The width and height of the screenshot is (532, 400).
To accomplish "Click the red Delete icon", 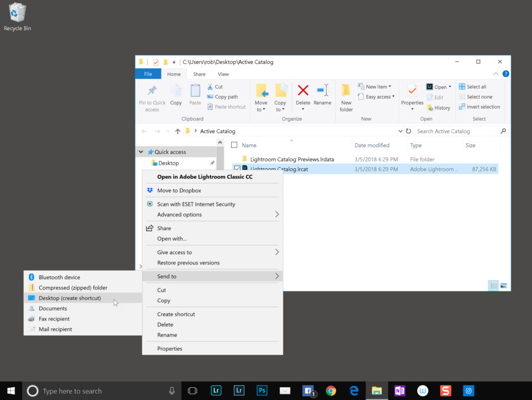I will pyautogui.click(x=303, y=90).
